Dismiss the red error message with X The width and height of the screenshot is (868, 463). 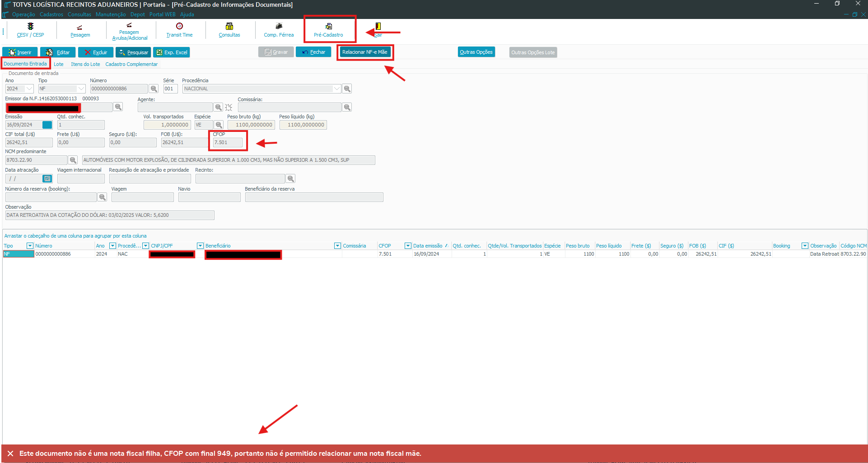10,454
